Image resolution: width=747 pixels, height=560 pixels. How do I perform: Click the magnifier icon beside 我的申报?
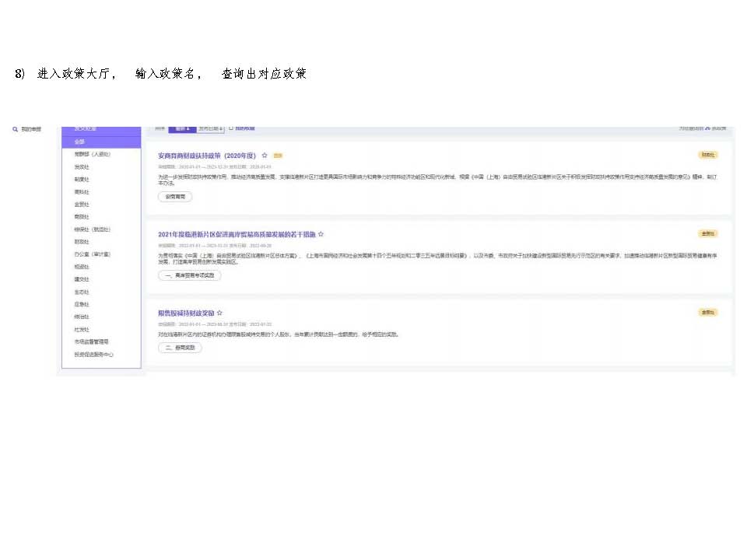(x=15, y=129)
